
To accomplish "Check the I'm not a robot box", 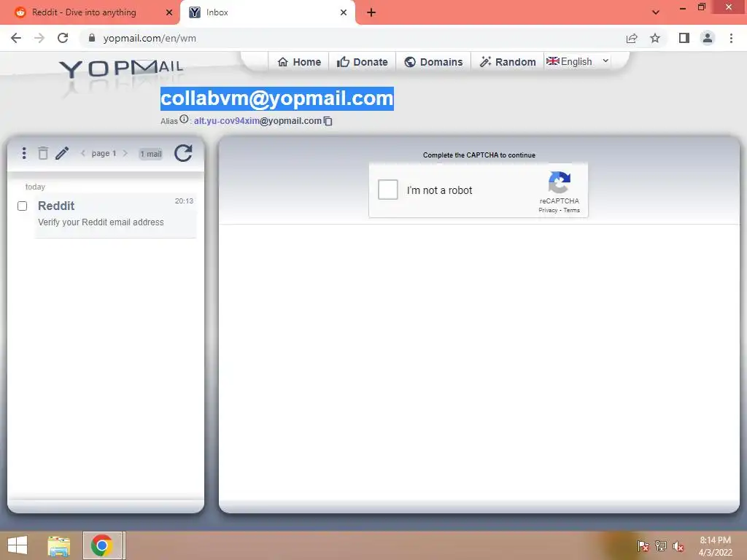I will pos(388,190).
